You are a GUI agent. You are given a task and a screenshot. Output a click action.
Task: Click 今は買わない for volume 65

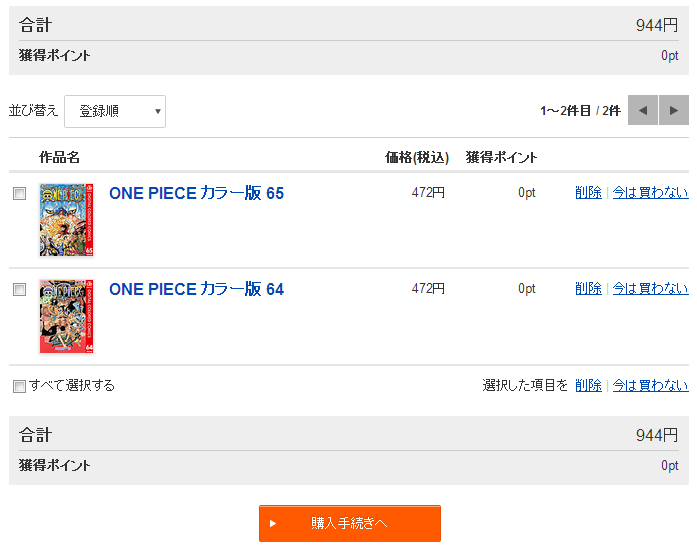coord(650,193)
